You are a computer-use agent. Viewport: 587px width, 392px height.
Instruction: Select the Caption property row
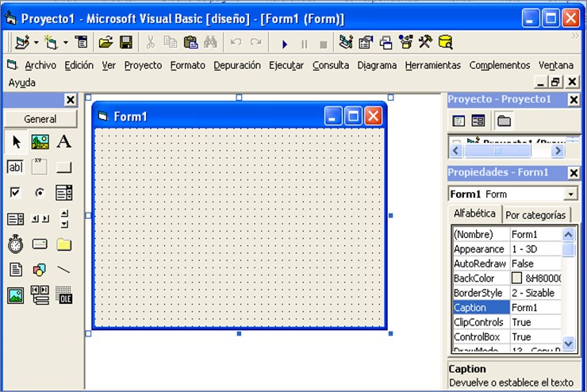507,307
